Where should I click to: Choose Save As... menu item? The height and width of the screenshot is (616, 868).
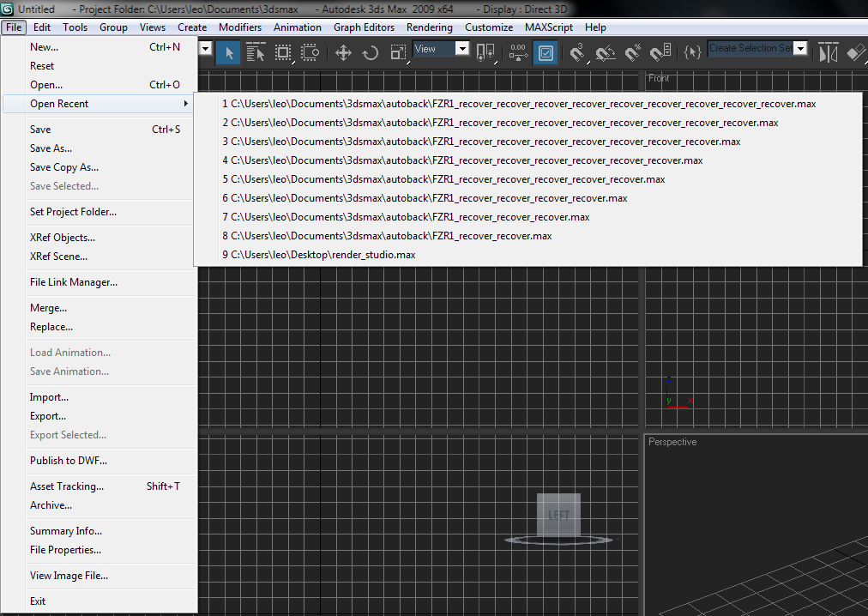(99, 148)
